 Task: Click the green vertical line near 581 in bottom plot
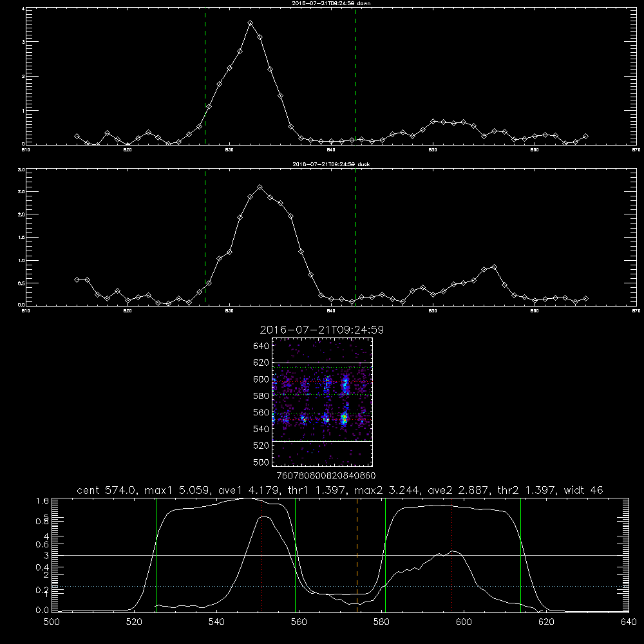pos(385,555)
